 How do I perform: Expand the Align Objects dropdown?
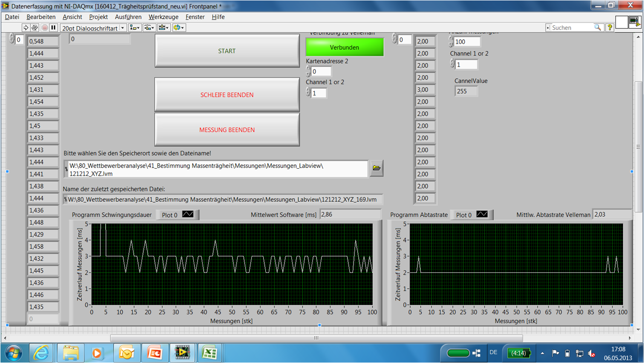[x=135, y=28]
